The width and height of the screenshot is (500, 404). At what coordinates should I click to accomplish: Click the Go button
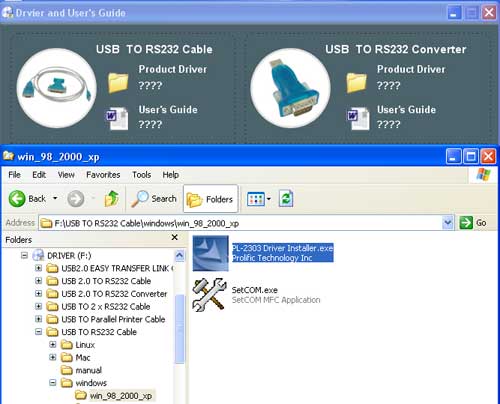(x=473, y=223)
